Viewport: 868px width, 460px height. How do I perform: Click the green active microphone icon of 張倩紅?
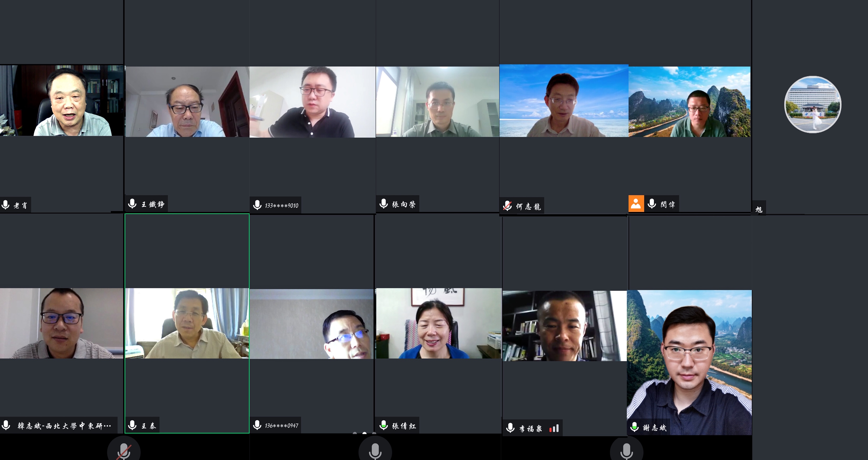384,425
